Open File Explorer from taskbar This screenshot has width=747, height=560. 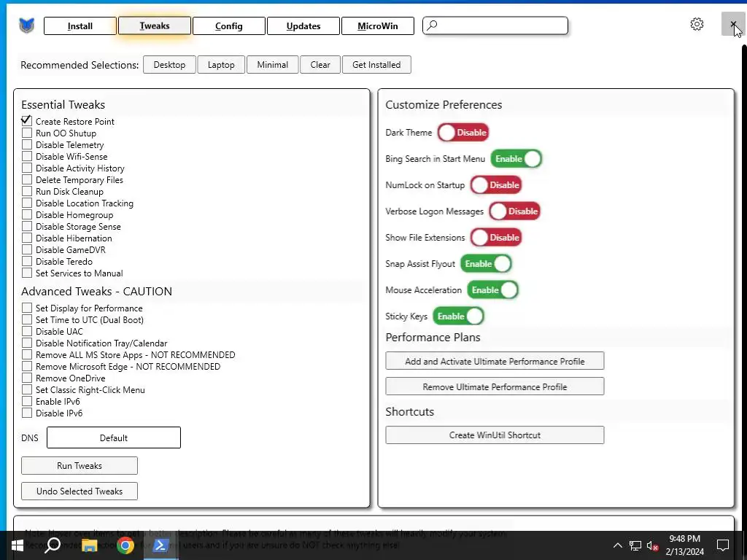point(89,545)
